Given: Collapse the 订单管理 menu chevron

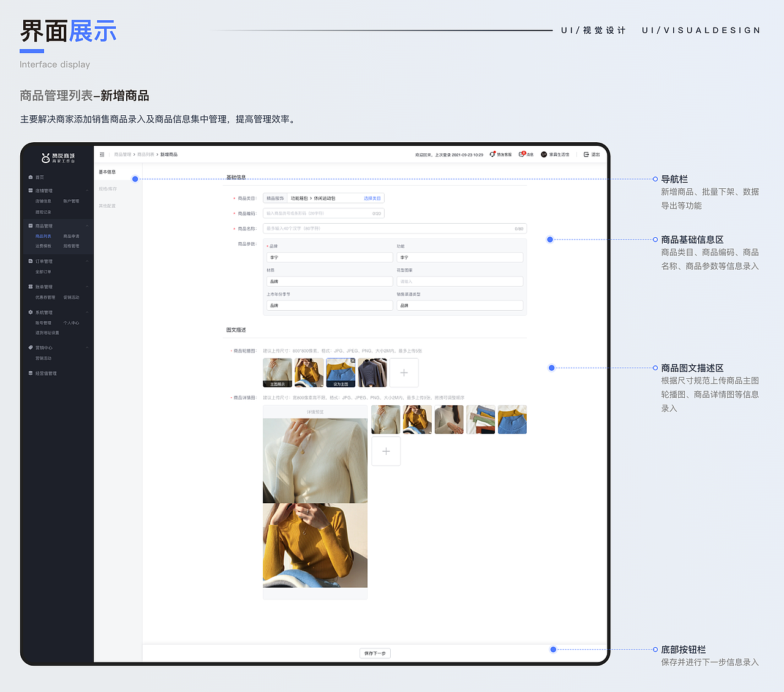Looking at the screenshot, I should [x=87, y=261].
